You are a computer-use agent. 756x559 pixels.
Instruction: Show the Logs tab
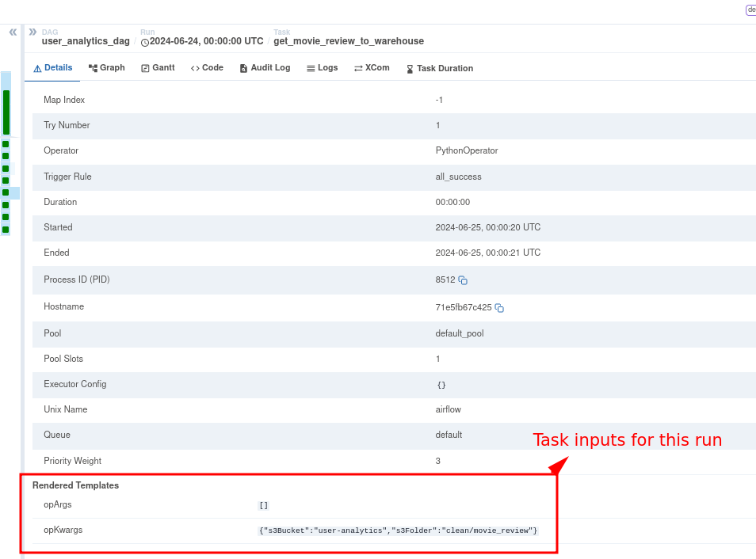pyautogui.click(x=322, y=68)
